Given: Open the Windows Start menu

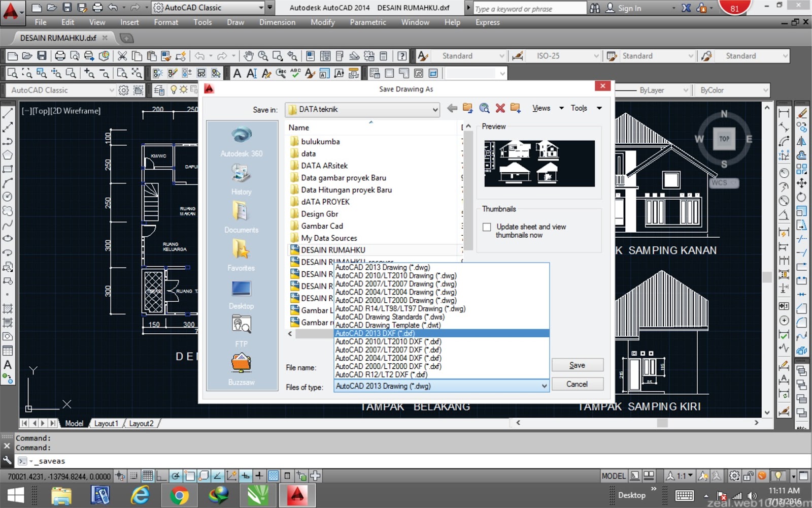Looking at the screenshot, I should (15, 495).
